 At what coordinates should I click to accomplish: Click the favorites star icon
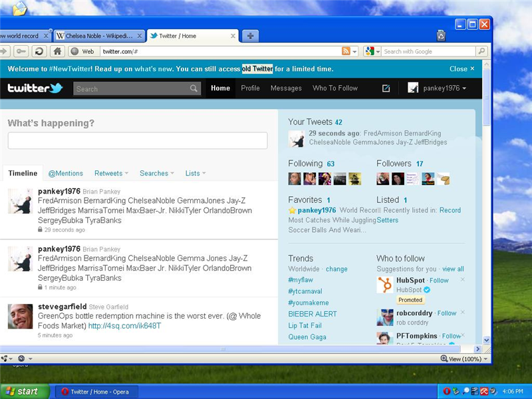pos(292,210)
